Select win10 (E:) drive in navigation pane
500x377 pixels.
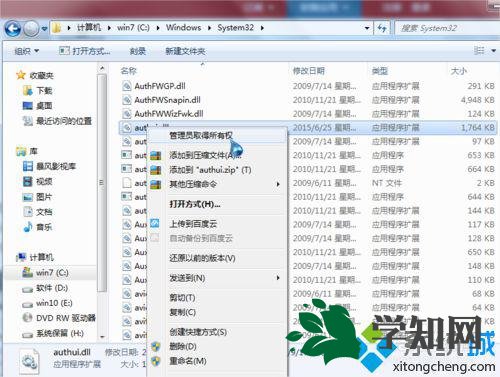tap(47, 303)
